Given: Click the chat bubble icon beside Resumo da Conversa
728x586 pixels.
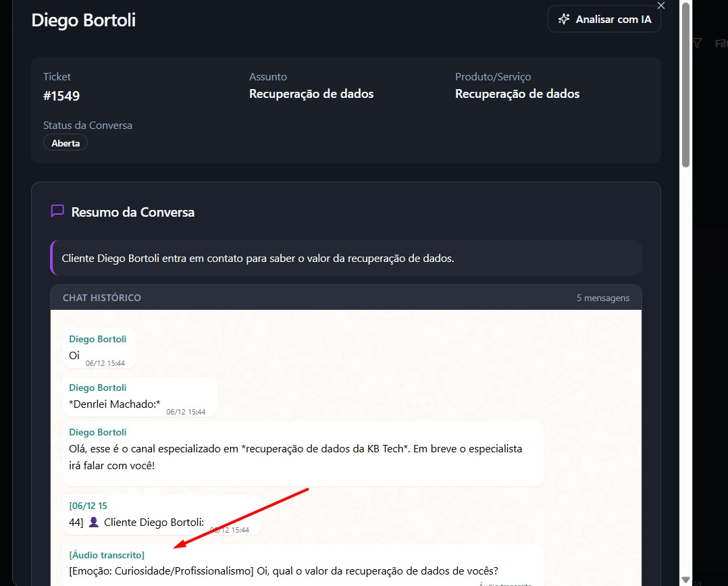Looking at the screenshot, I should (x=57, y=211).
